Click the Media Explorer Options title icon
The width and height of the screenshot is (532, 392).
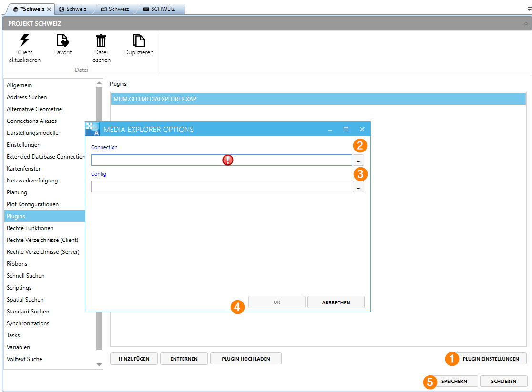pyautogui.click(x=92, y=129)
